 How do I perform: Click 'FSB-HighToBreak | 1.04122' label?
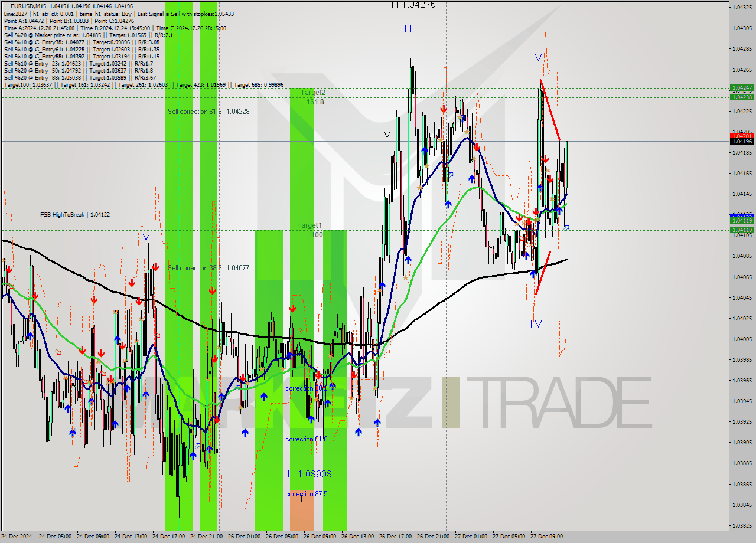point(75,215)
